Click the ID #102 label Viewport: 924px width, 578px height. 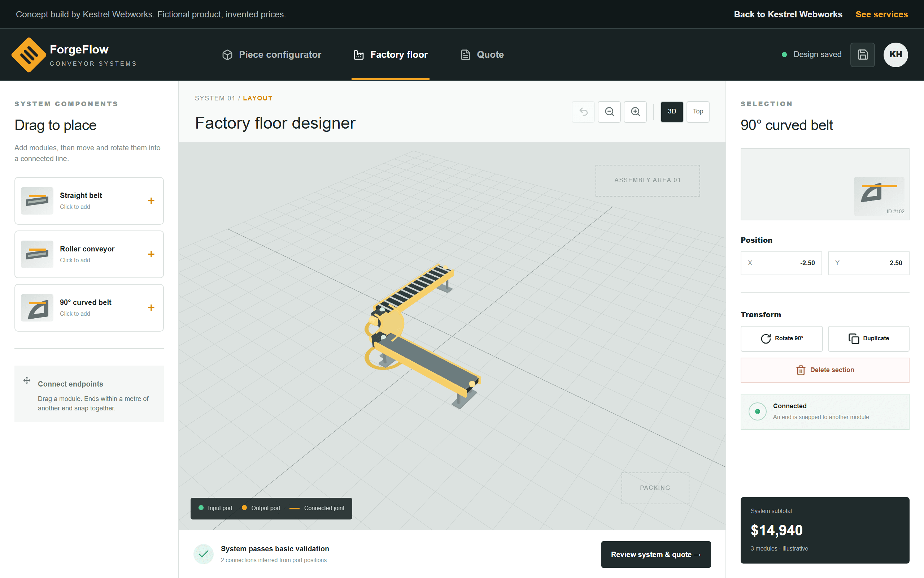895,211
